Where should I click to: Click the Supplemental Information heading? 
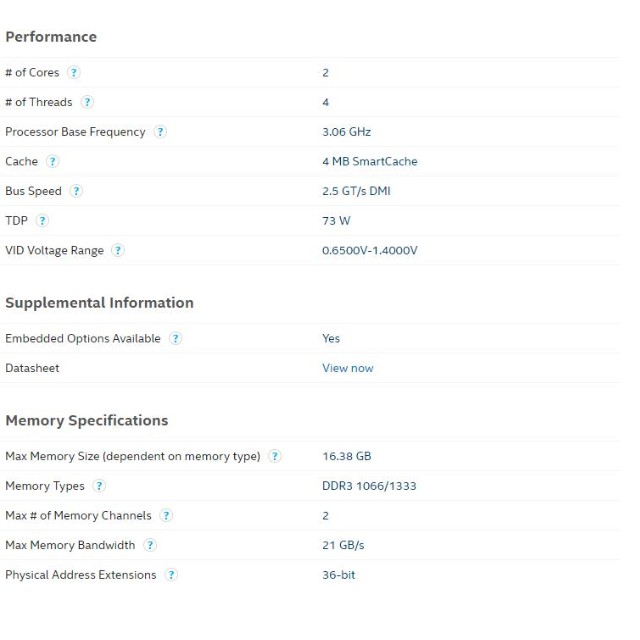(x=99, y=303)
